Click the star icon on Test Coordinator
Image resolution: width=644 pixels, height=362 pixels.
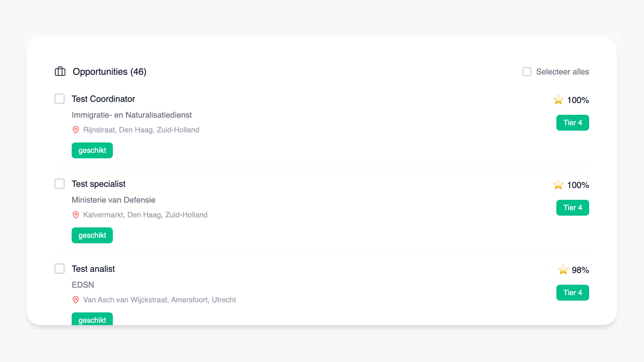(558, 100)
